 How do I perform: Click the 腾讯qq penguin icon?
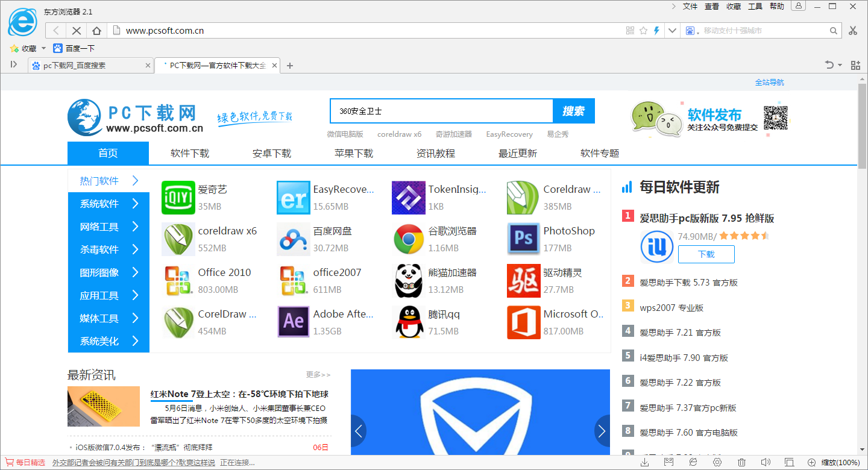(408, 322)
